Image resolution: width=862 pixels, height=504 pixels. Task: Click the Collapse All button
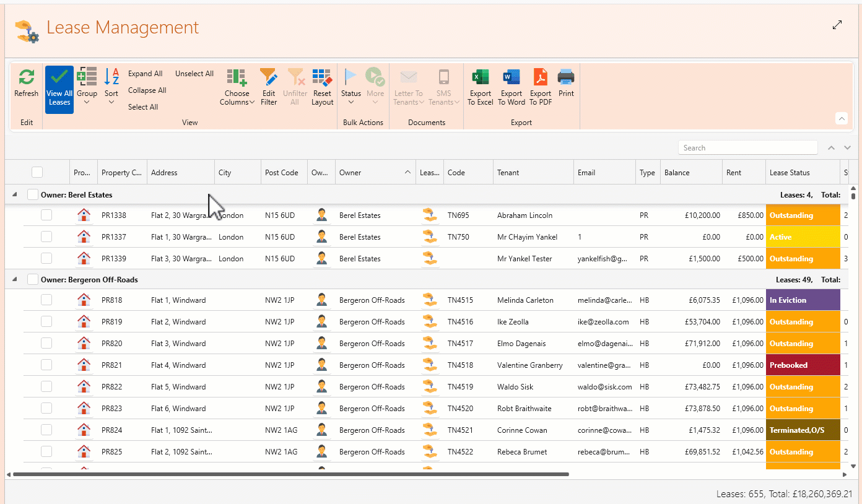147,90
